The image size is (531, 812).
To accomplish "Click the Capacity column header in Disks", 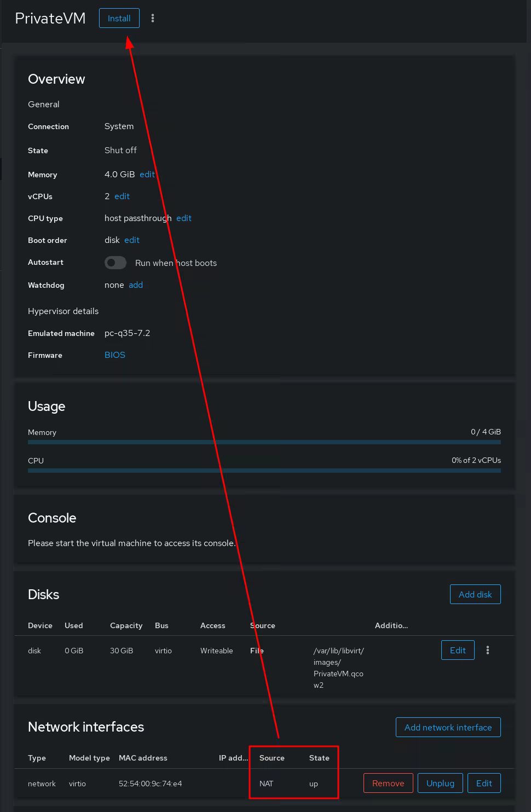I will pos(126,625).
